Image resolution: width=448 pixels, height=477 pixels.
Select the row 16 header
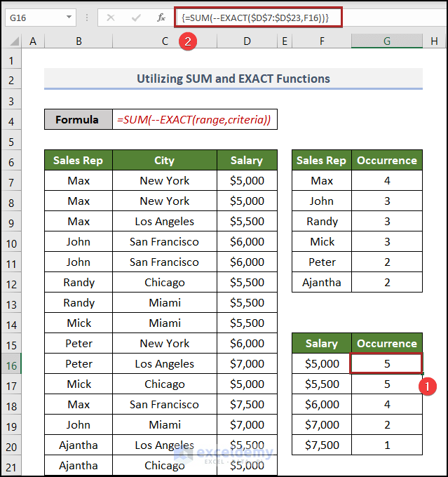click(x=11, y=364)
